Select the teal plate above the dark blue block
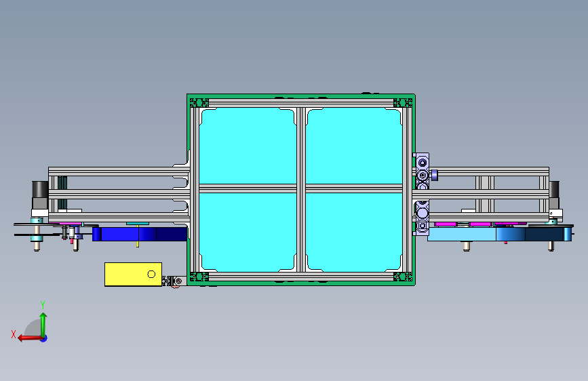 click(138, 224)
